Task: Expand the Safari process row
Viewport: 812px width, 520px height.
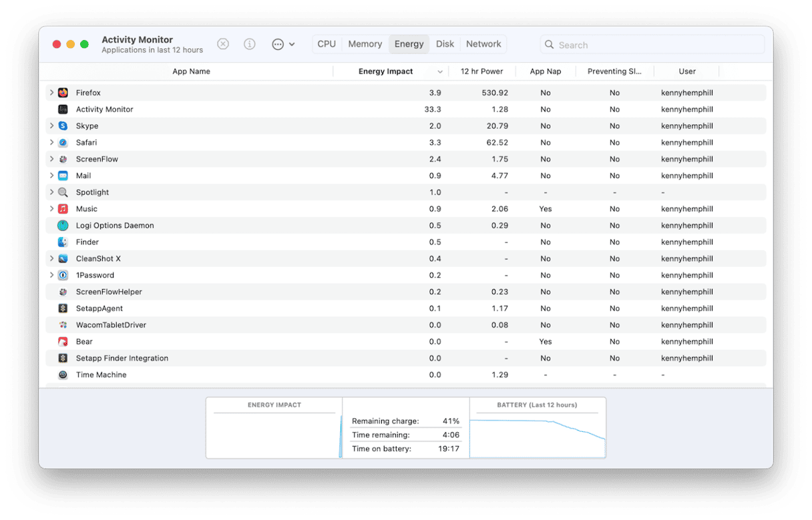Action: 51,142
